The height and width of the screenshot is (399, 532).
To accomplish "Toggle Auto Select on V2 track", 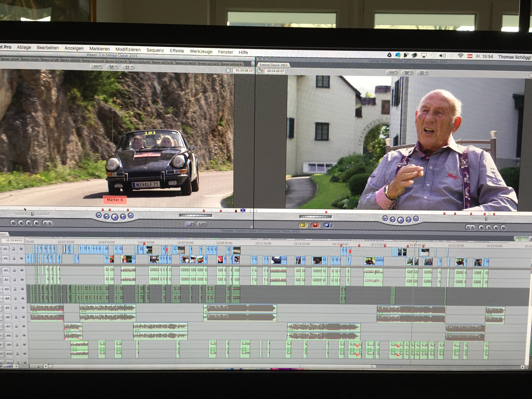I will (x=21, y=249).
